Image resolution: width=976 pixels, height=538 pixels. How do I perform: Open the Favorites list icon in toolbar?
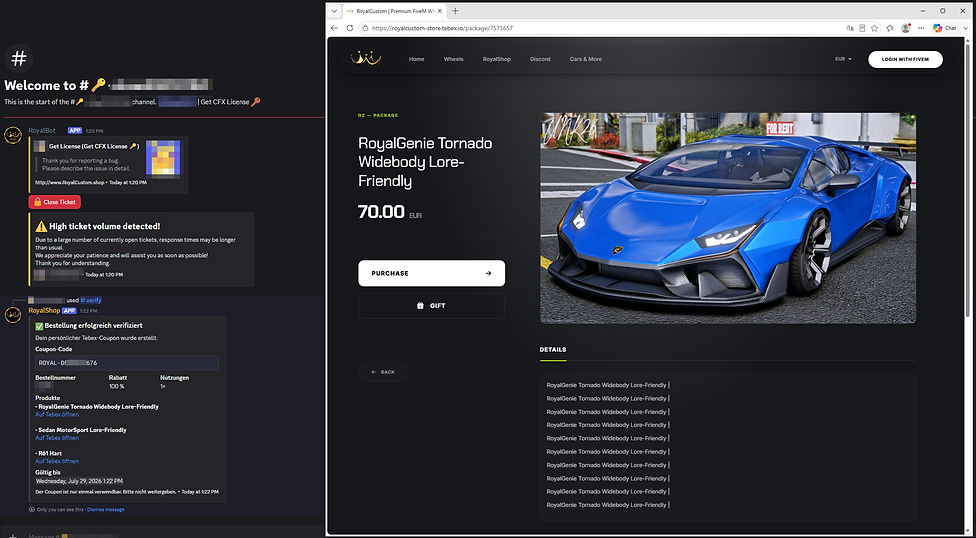tap(890, 28)
